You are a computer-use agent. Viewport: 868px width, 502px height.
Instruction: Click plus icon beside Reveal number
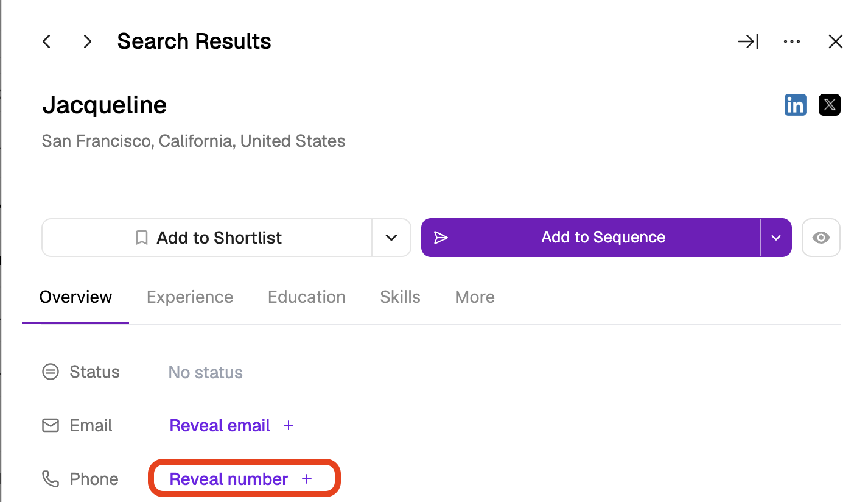pos(307,479)
